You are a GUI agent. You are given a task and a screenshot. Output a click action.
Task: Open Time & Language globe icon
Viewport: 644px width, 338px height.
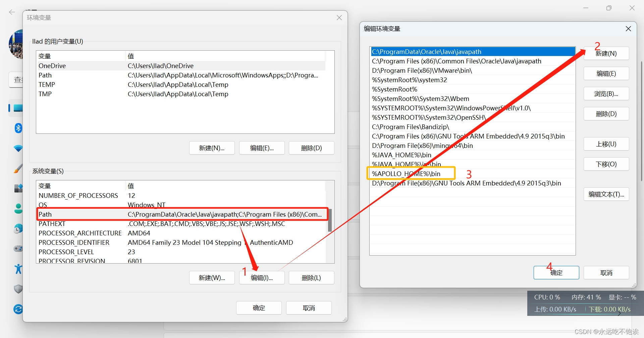(18, 228)
